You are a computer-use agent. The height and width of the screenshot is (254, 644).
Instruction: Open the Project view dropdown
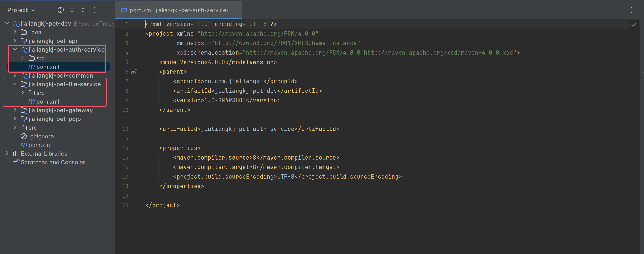point(21,10)
